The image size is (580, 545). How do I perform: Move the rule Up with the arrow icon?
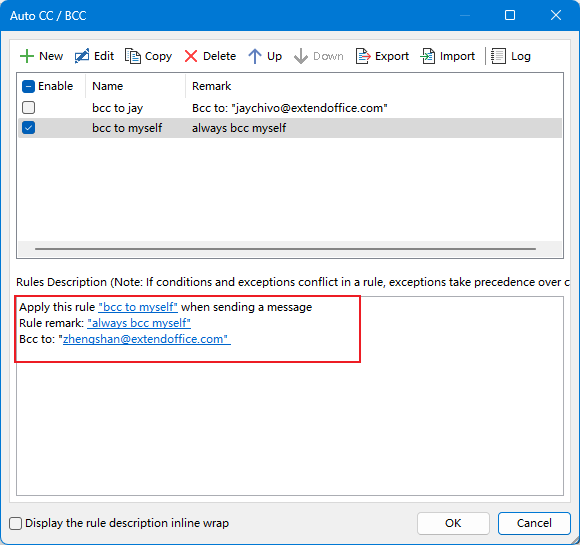(254, 56)
